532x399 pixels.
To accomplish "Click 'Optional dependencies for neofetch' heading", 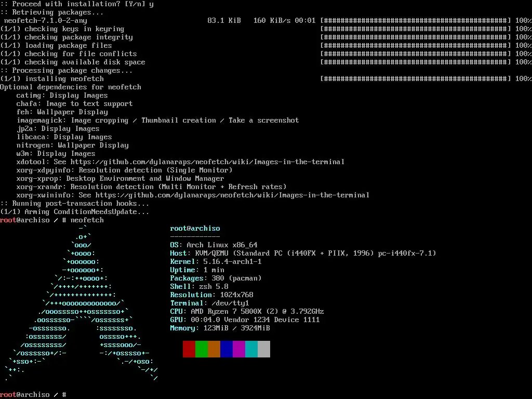I will click(71, 87).
